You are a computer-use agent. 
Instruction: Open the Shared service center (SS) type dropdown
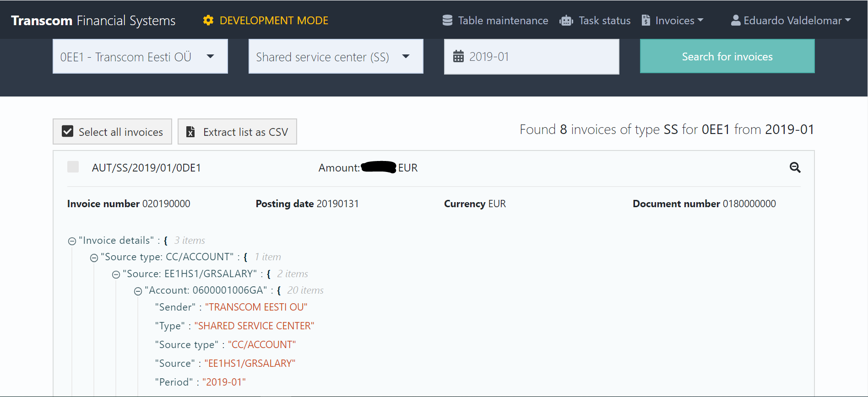[336, 57]
